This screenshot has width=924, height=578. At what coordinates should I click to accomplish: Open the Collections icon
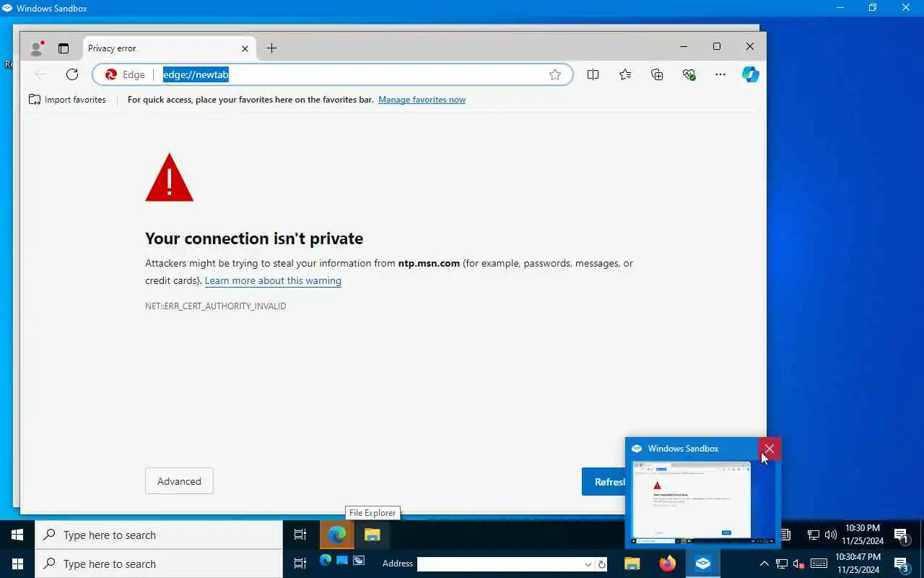point(657,74)
